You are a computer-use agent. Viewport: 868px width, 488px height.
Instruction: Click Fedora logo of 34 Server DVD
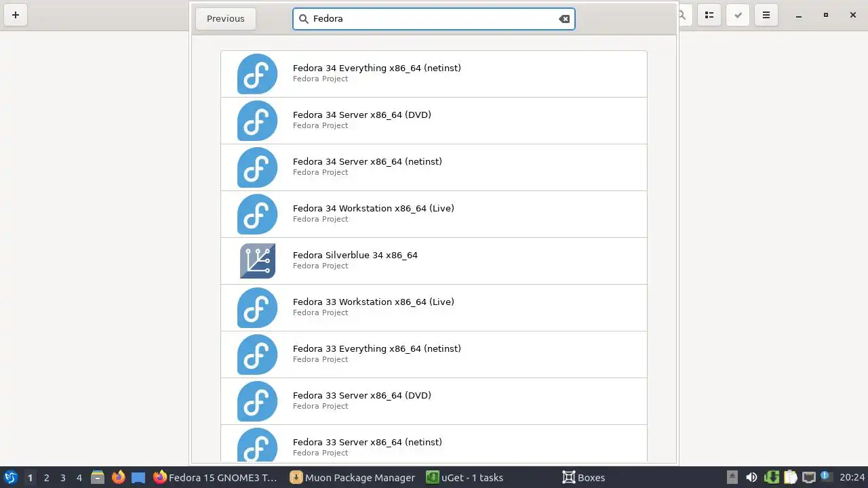[x=257, y=121]
